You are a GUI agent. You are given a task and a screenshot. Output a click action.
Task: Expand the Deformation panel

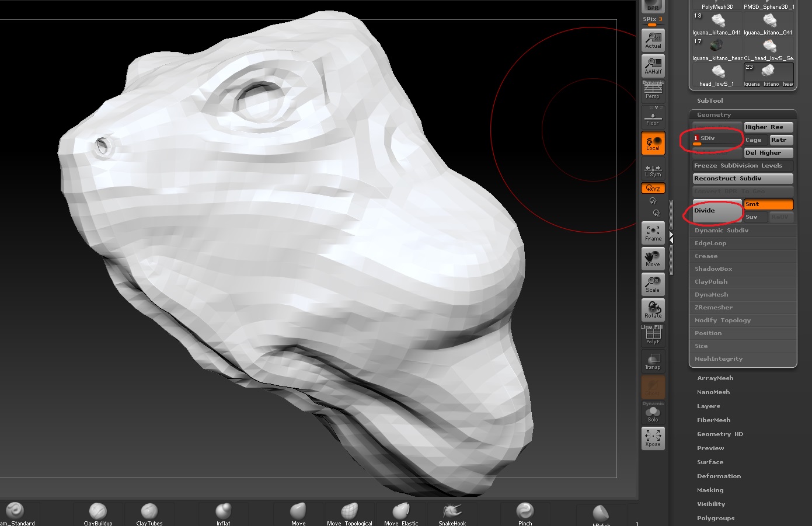pos(719,476)
